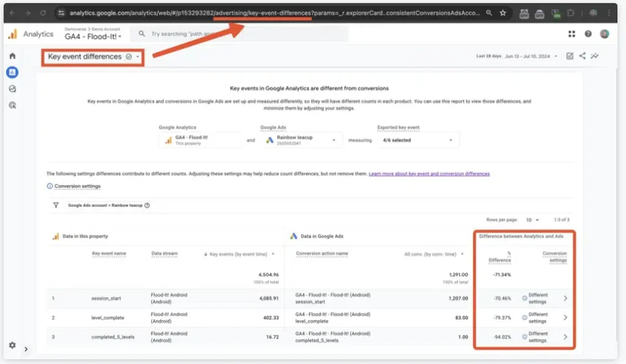The image size is (626, 364).
Task: Open site info icon in address bar
Action: [61, 13]
